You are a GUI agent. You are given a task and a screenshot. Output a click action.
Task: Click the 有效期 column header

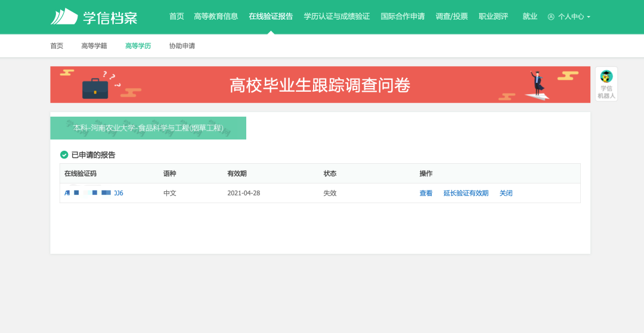(237, 173)
